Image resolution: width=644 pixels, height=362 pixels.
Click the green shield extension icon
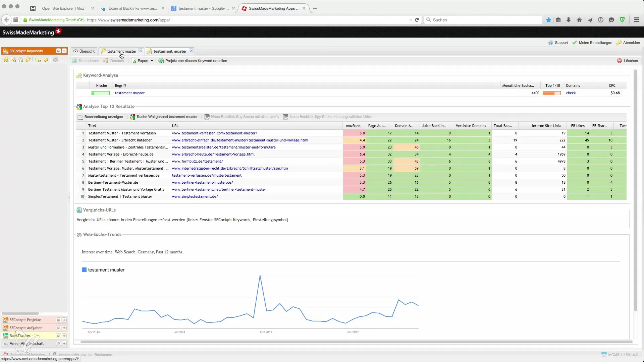click(x=622, y=20)
